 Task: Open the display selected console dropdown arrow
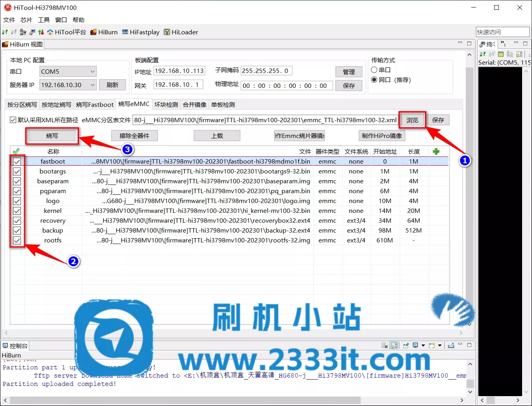click(423, 346)
